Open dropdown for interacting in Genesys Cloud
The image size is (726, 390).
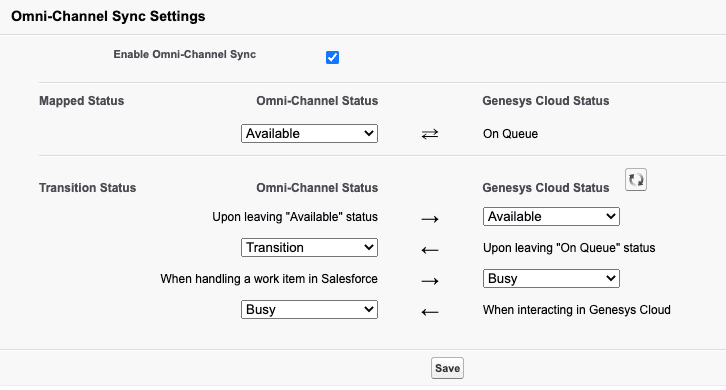309,309
